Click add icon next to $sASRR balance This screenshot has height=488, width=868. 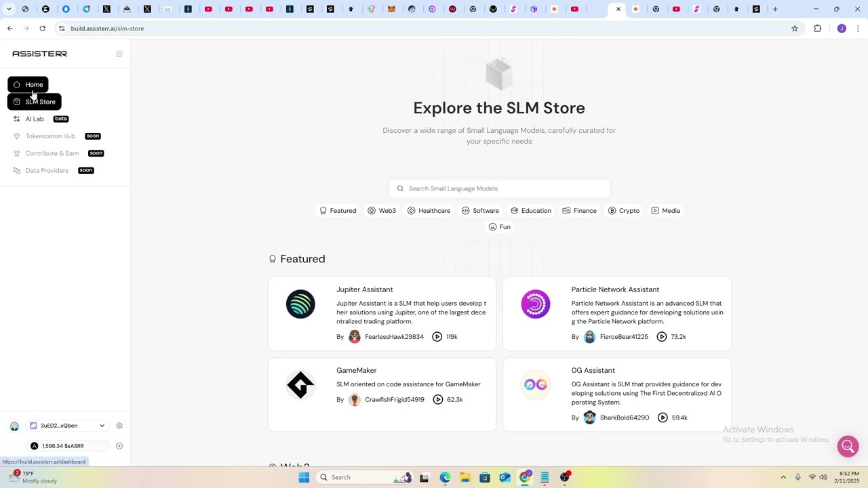[x=119, y=446]
